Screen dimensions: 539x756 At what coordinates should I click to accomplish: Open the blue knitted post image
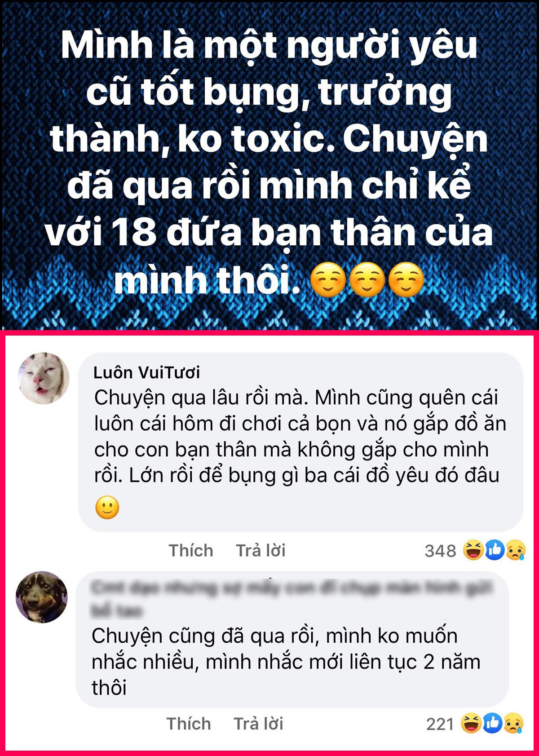pyautogui.click(x=269, y=165)
